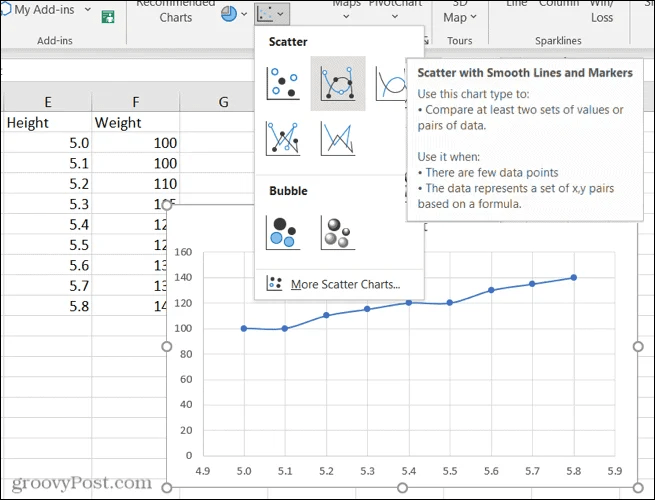Screen dimensions: 655x500
Task: Select Scatter with Straight Lines and Markers
Action: pos(283,138)
